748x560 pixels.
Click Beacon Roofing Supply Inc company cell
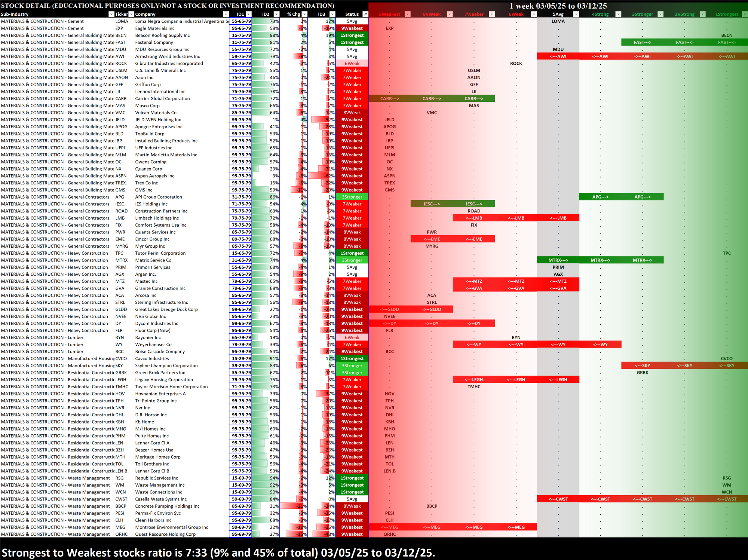pos(162,36)
